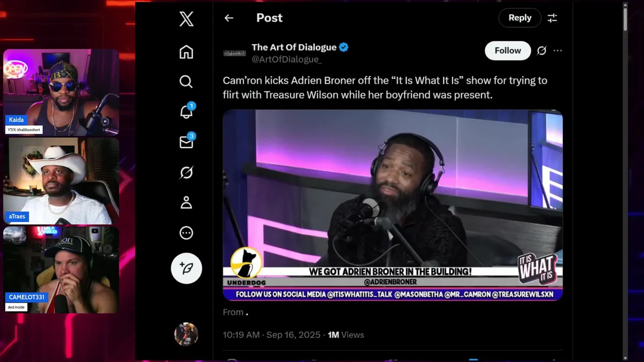Play the Adrien Broner video thumbnail

pos(392,205)
